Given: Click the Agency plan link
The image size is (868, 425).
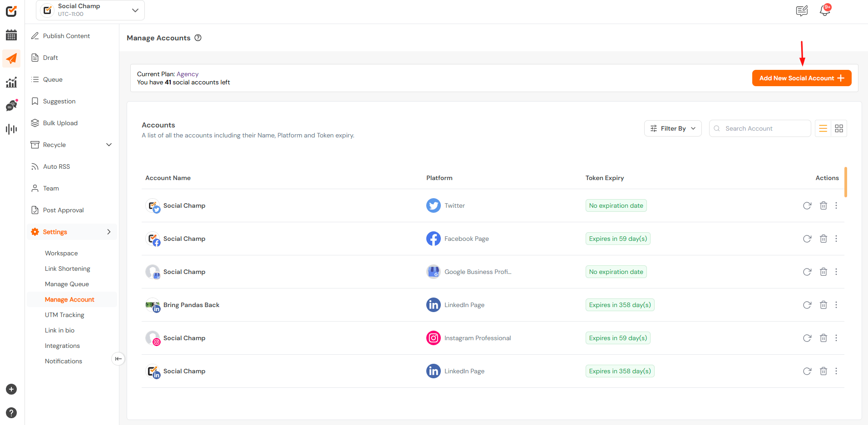Looking at the screenshot, I should pos(187,74).
